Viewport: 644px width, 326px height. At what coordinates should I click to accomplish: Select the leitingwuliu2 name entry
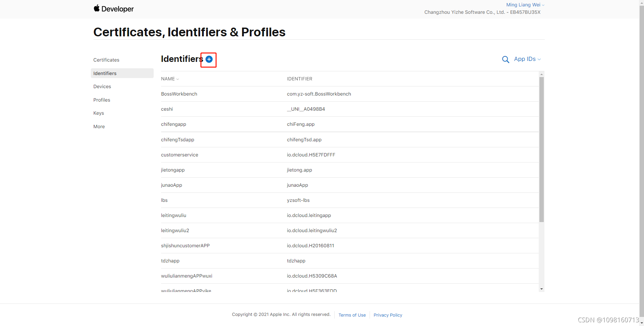click(175, 230)
